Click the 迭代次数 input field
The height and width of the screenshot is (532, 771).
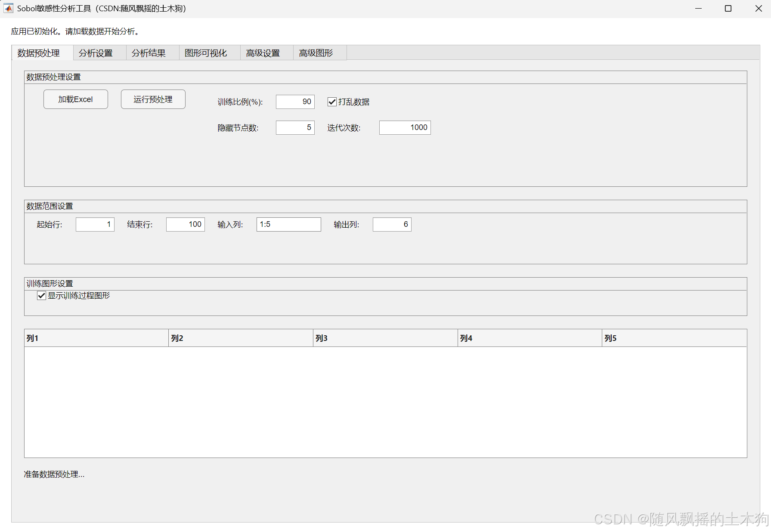tap(405, 127)
